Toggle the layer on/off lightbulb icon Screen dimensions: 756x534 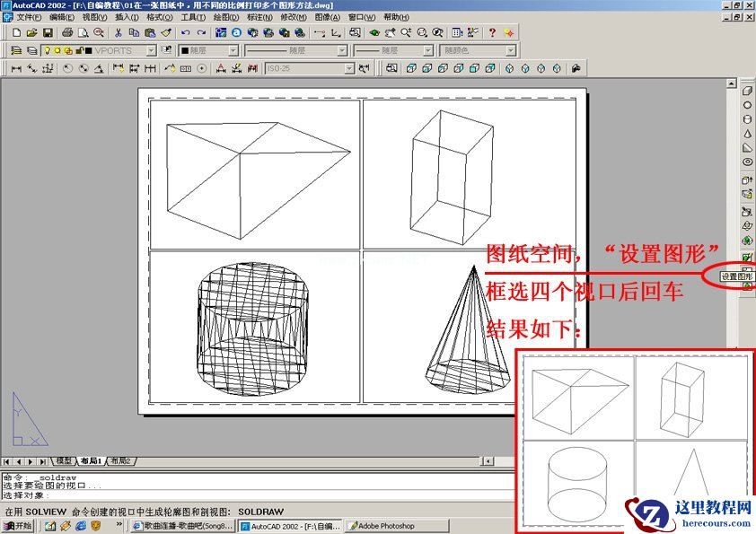pyautogui.click(x=48, y=50)
